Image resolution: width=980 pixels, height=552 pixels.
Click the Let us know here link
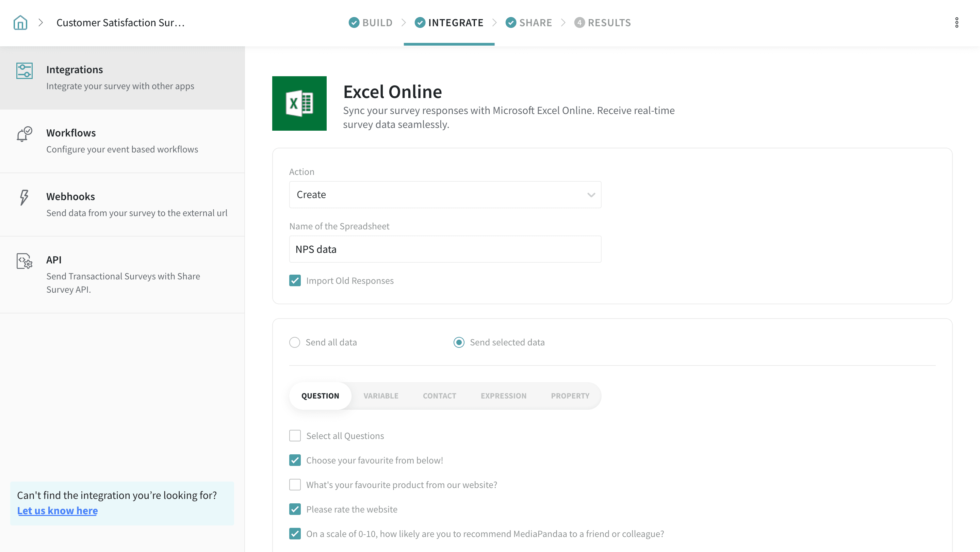coord(58,510)
